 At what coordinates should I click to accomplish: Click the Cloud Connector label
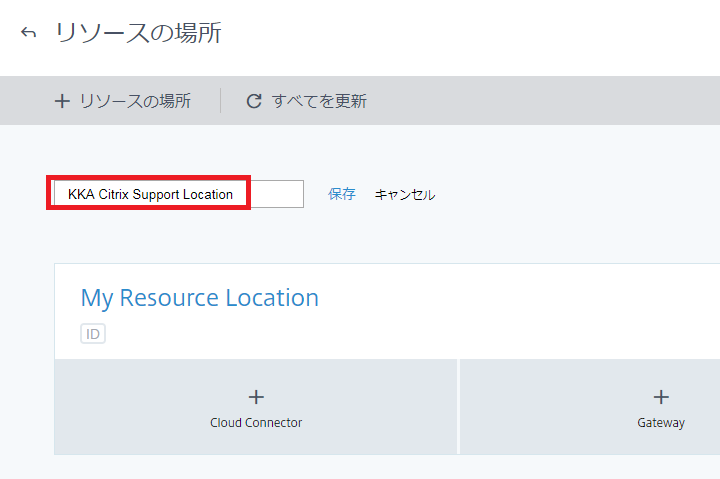click(256, 423)
